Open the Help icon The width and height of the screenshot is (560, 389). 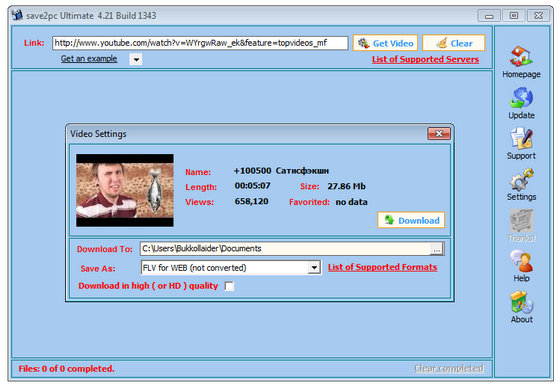point(521,261)
